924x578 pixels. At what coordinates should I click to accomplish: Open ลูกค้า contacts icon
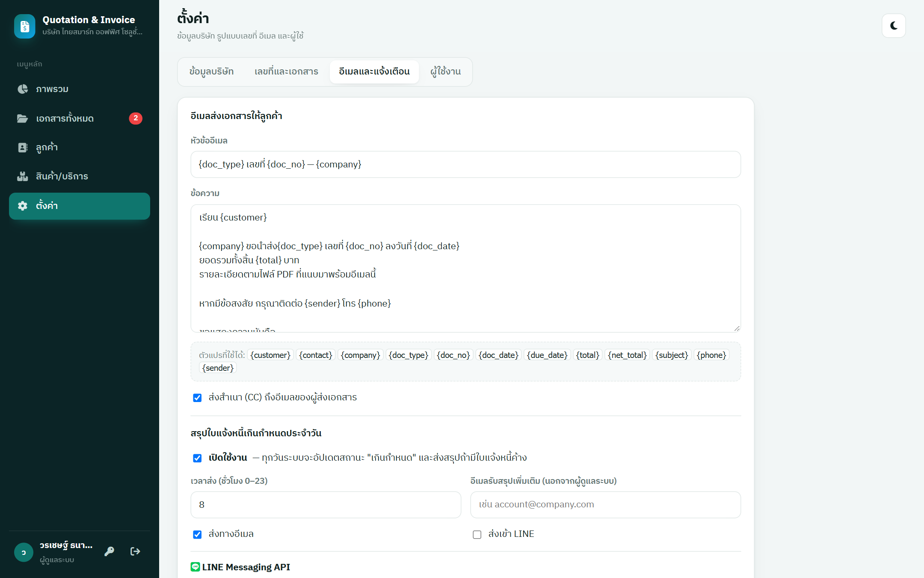click(x=23, y=147)
